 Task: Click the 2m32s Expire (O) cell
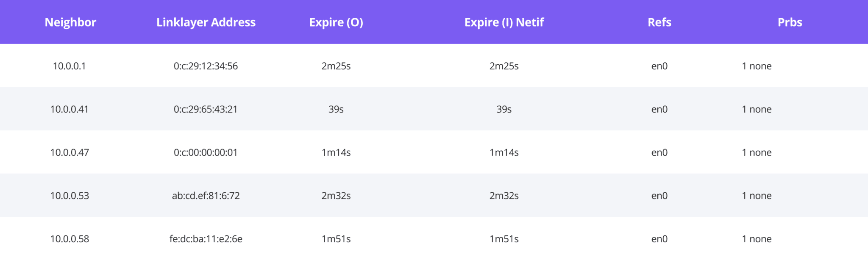point(336,196)
